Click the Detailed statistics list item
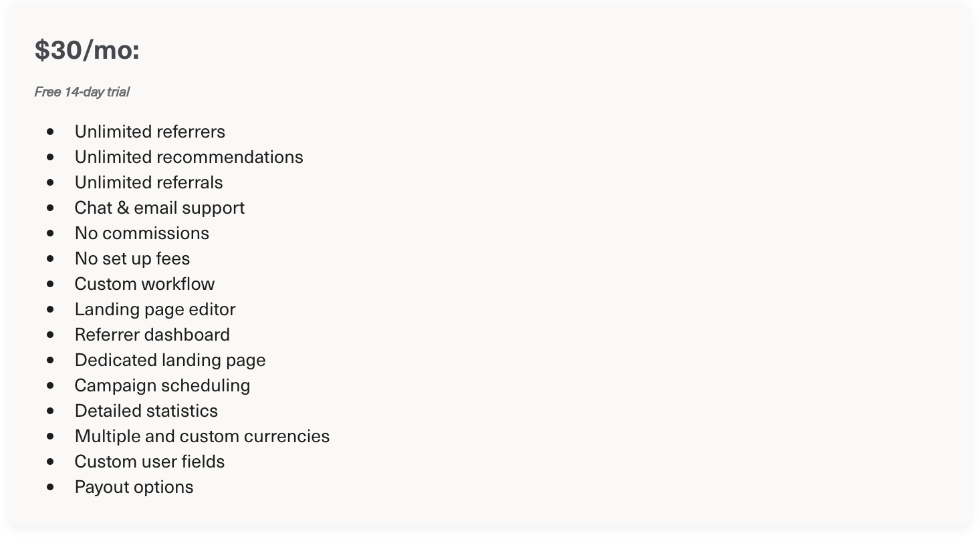 click(x=146, y=411)
